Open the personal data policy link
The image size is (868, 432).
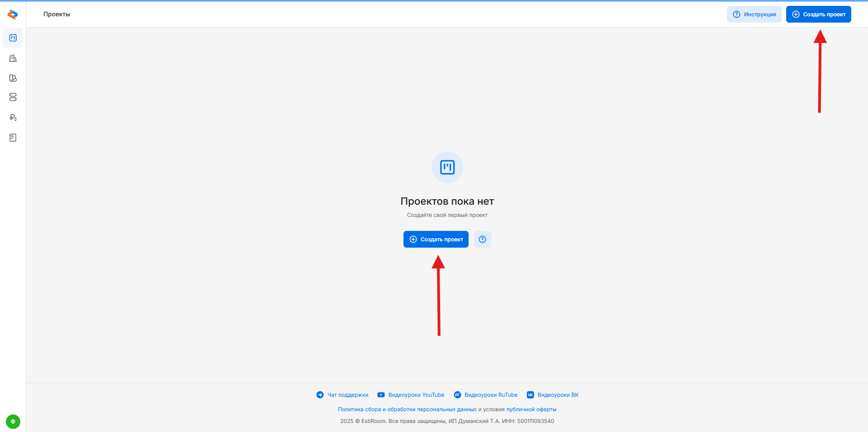pos(407,409)
